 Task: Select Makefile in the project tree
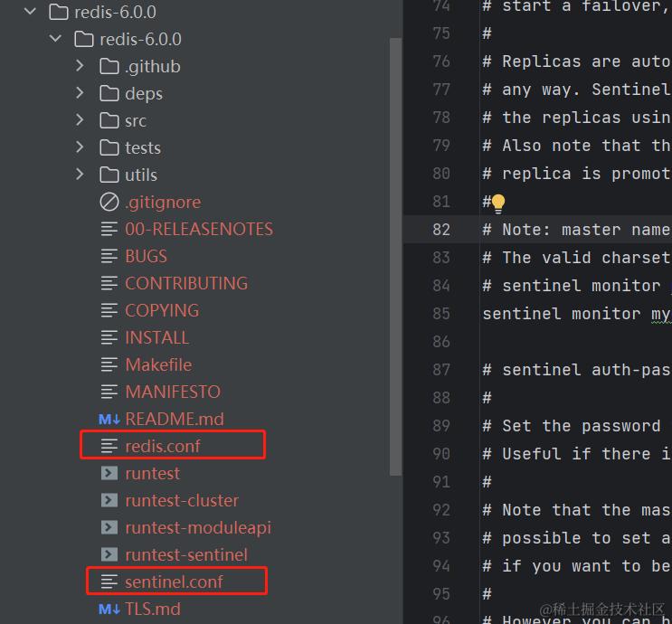tap(158, 364)
